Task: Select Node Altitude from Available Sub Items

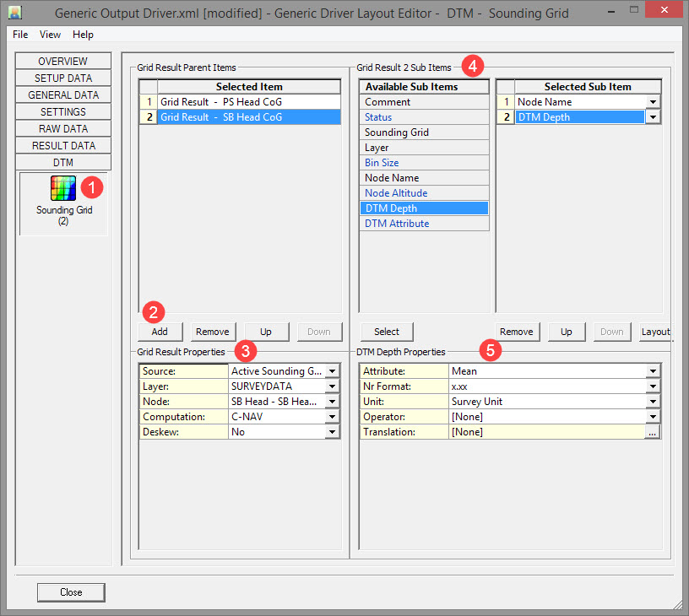Action: 424,193
